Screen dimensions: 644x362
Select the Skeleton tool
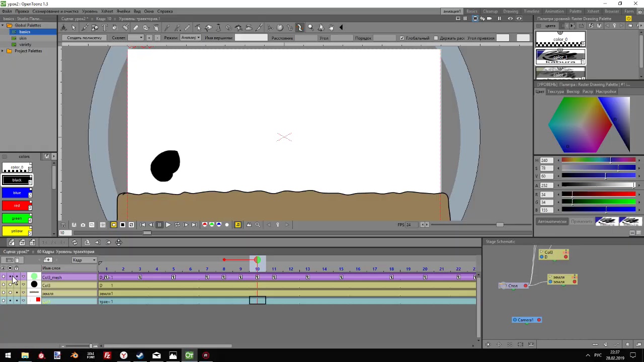click(270, 28)
